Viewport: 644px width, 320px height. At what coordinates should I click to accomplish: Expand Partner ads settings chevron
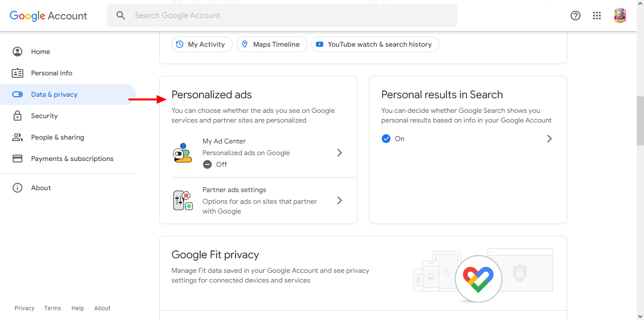(x=339, y=200)
